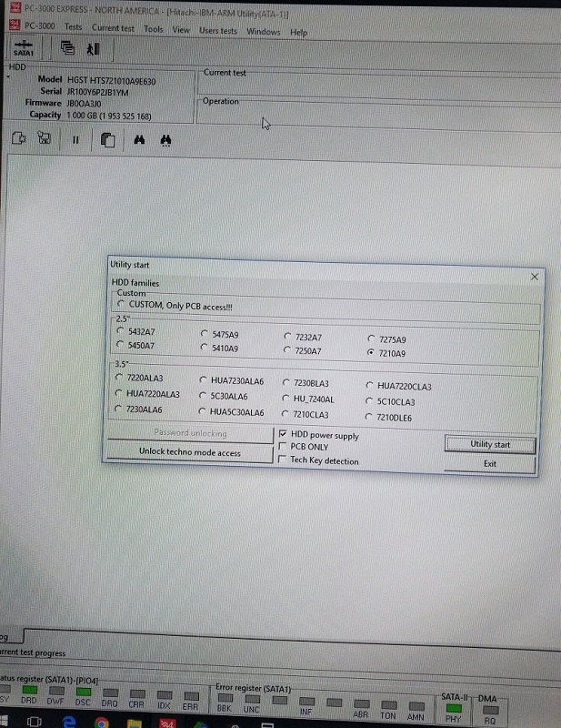This screenshot has width=561, height=728.
Task: Open Chrome from the taskbar
Action: pos(101,723)
